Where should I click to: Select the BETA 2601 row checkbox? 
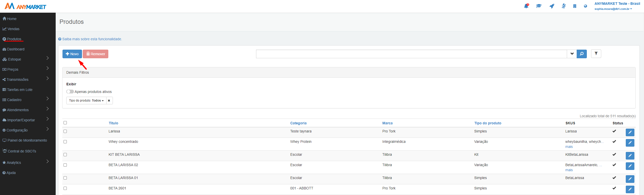[x=65, y=188]
